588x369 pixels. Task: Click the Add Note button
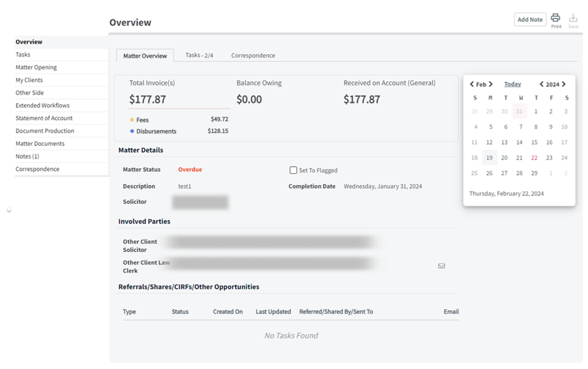click(530, 19)
